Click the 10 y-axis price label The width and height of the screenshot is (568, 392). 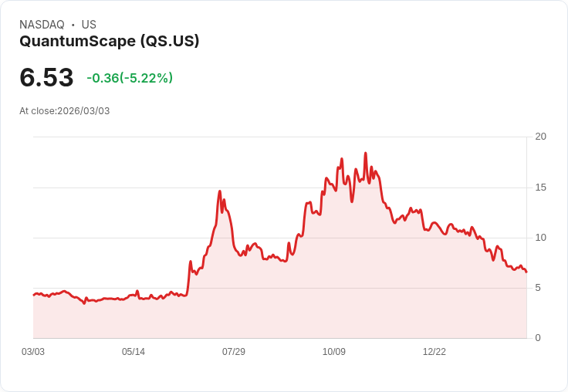coord(541,238)
